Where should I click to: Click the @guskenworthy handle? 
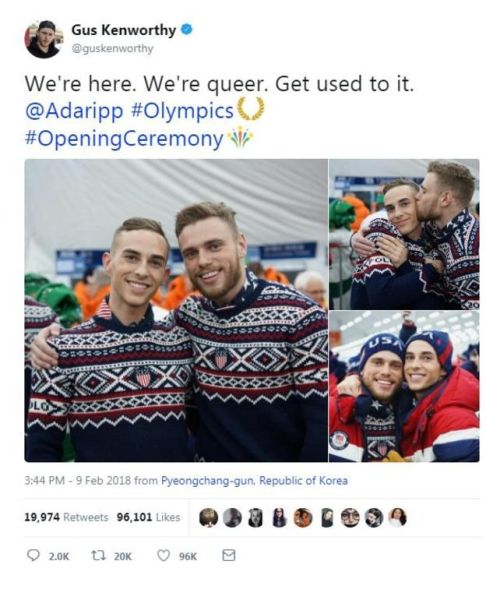coord(112,49)
